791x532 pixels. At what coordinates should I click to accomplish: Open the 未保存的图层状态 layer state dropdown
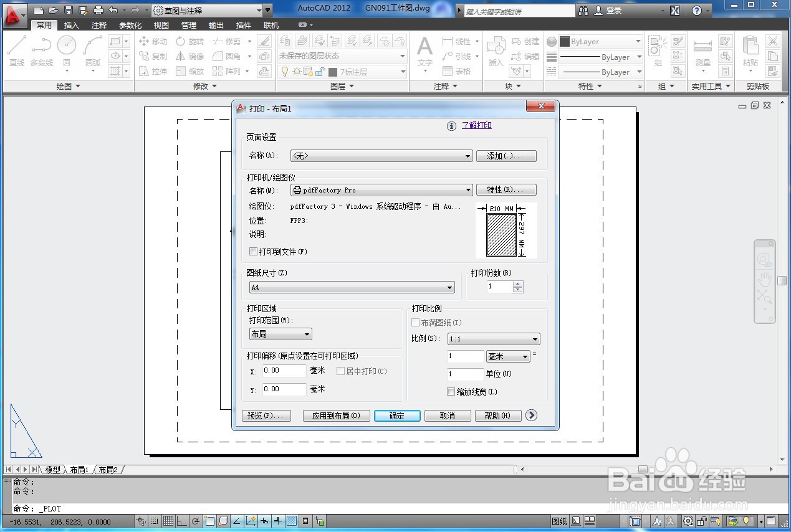(x=342, y=56)
